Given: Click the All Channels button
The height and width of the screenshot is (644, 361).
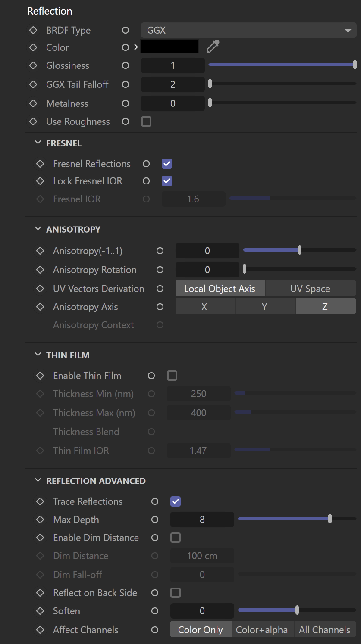Looking at the screenshot, I should (325, 630).
